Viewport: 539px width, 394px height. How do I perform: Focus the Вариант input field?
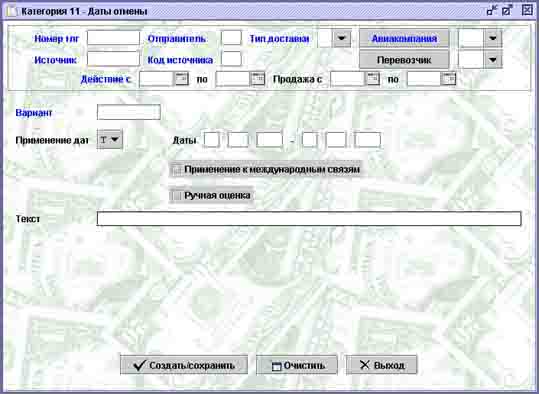click(129, 112)
